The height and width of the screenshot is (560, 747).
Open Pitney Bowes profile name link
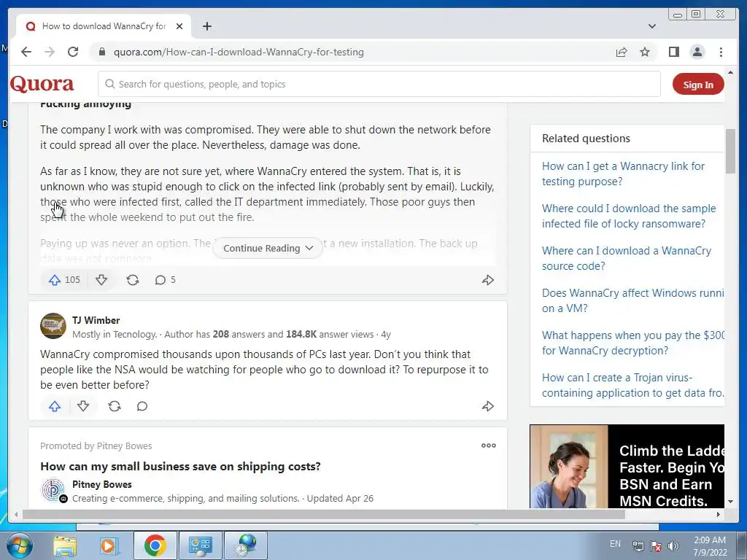(x=102, y=484)
